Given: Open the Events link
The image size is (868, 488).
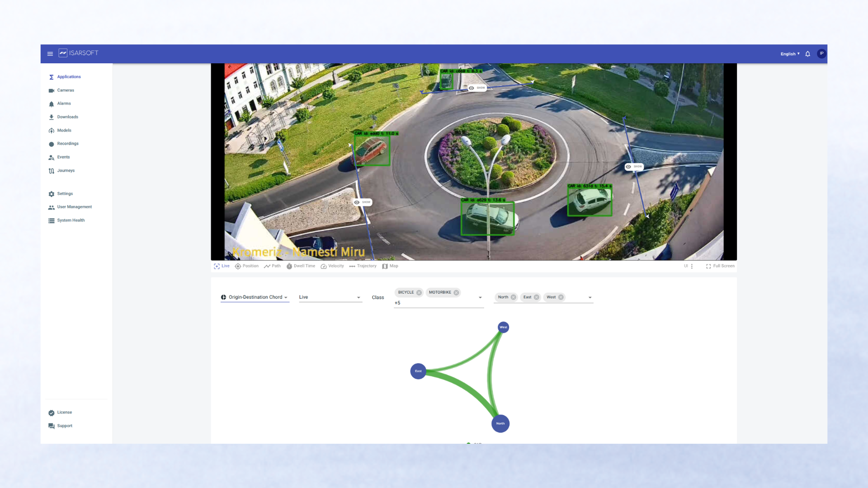Looking at the screenshot, I should point(63,157).
